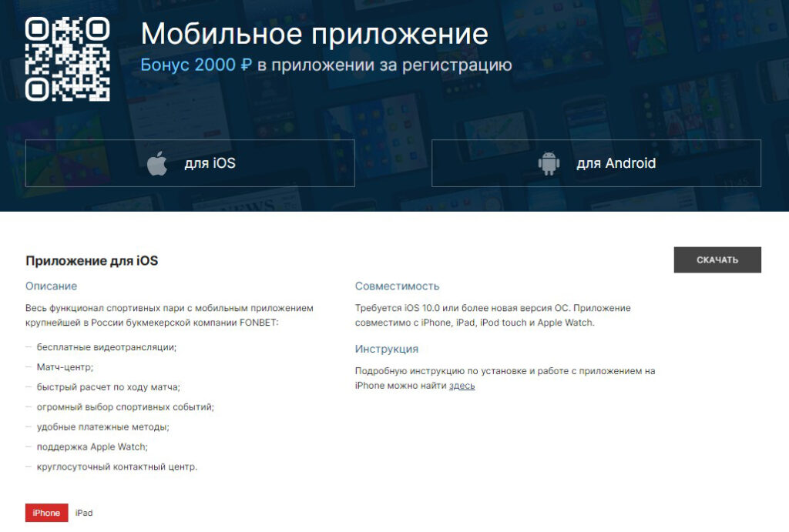The image size is (789, 532).
Task: Click the Инструкция subheading
Action: pyautogui.click(x=387, y=349)
